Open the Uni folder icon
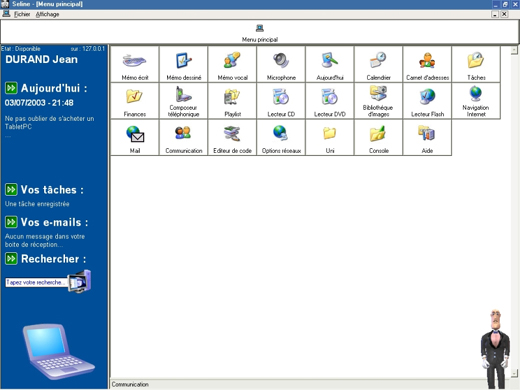This screenshot has width=520, height=390. tap(330, 138)
